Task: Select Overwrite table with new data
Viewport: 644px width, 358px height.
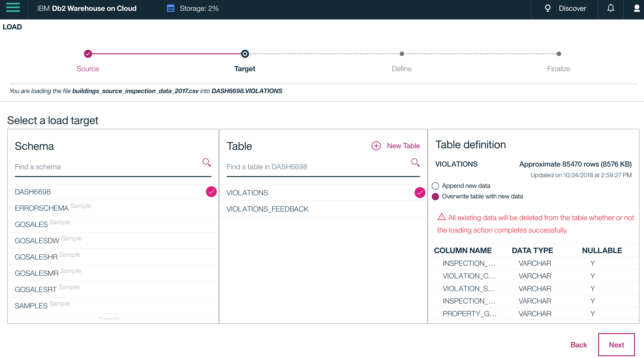Action: click(436, 196)
